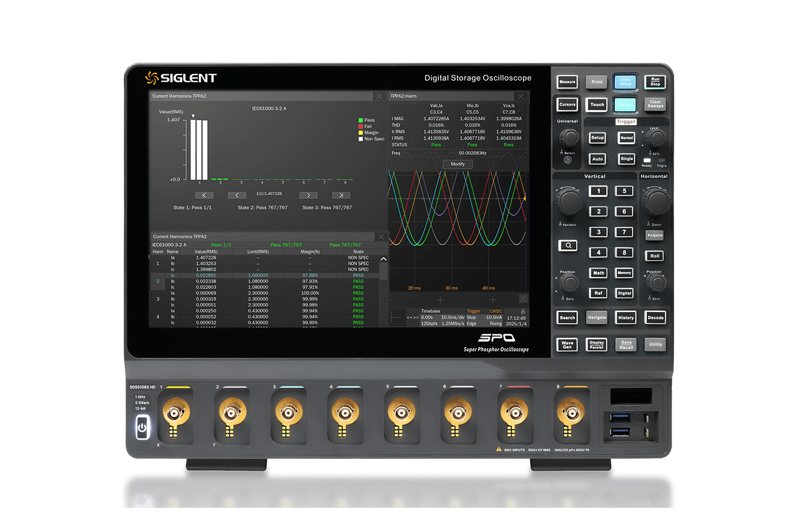The width and height of the screenshot is (798, 532).
Task: Open the Trigger settings box
Action: tap(484, 317)
